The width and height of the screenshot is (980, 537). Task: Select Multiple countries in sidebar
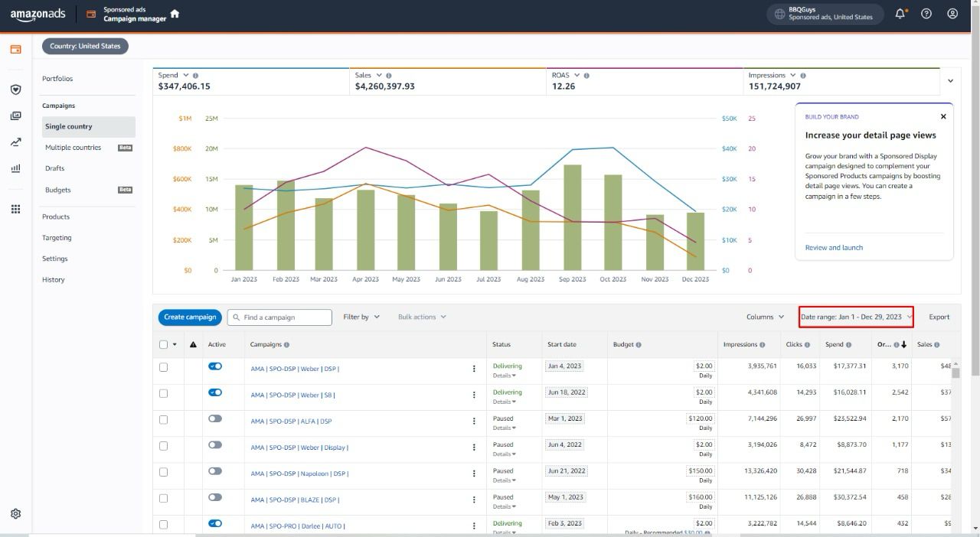tap(73, 148)
